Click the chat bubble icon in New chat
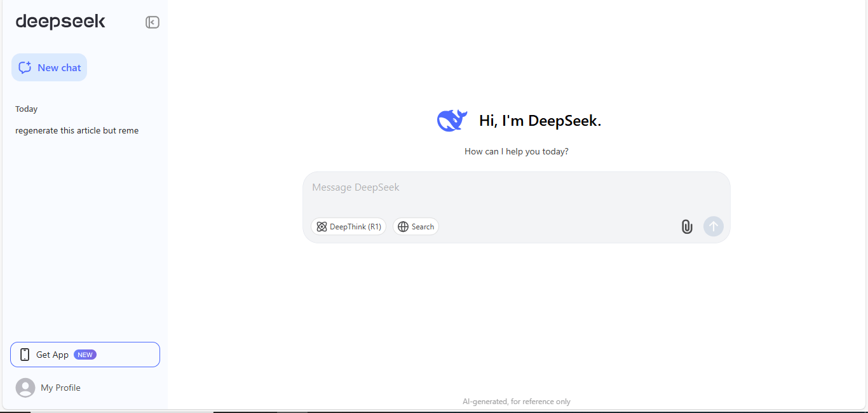Screen dimensions: 868x413 (25, 68)
